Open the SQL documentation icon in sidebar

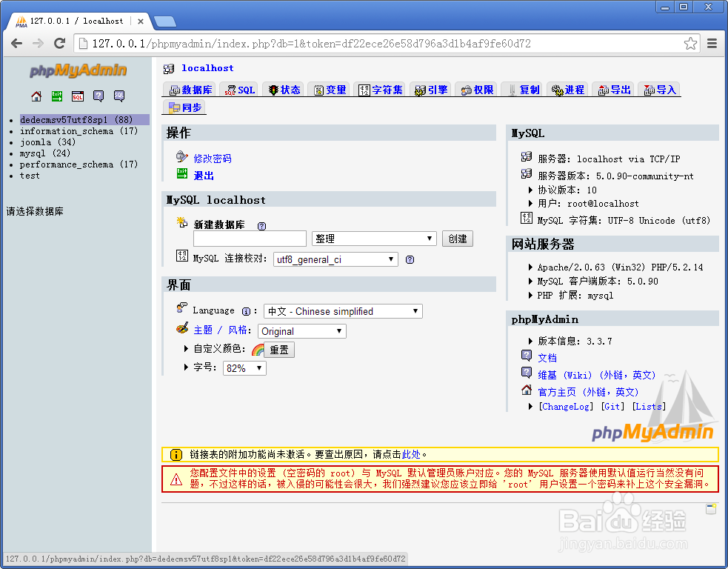coord(119,96)
